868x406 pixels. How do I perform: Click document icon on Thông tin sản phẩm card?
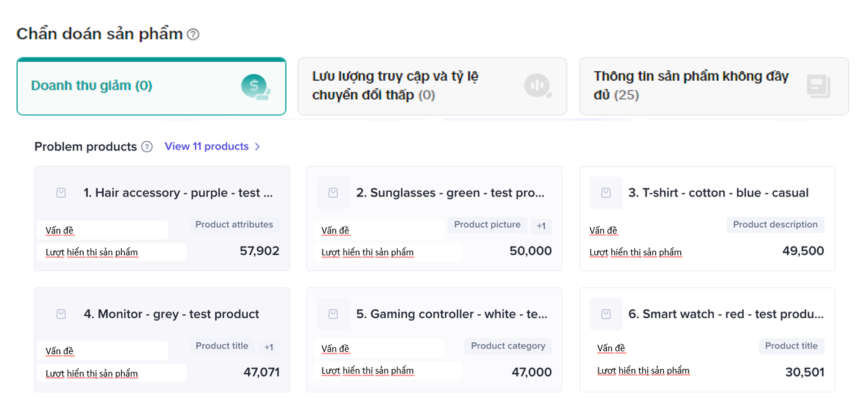(x=818, y=86)
